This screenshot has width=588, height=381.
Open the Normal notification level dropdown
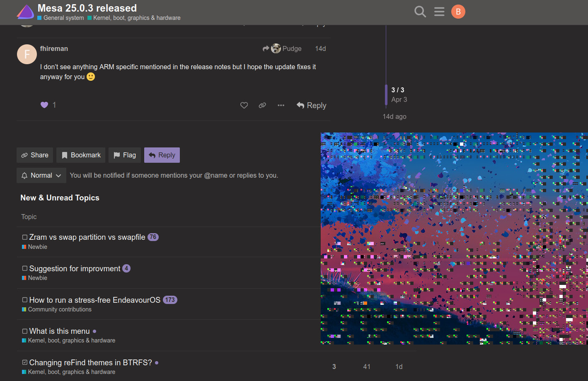click(41, 175)
